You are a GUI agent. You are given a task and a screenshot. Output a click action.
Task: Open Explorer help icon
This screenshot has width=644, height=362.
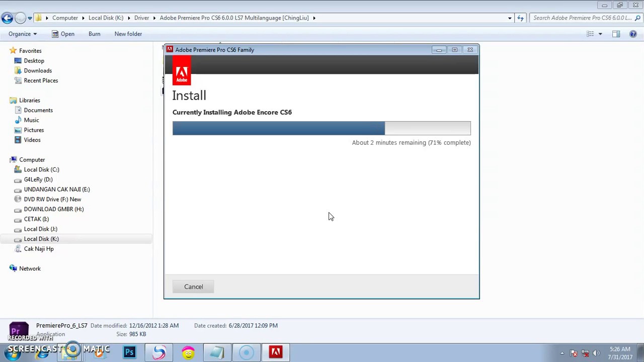pos(633,34)
